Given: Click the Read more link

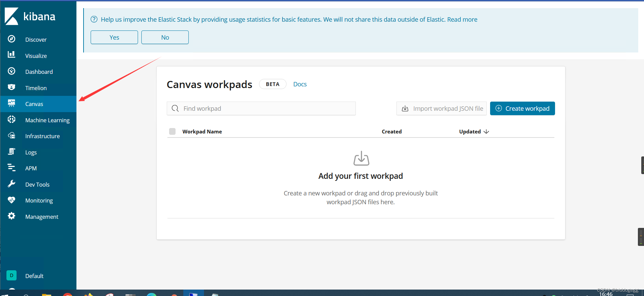Looking at the screenshot, I should [462, 19].
